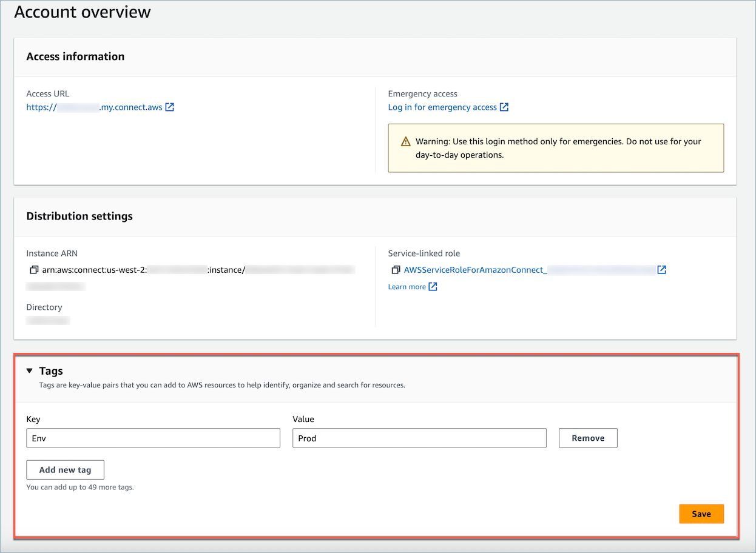This screenshot has width=756, height=553.
Task: Click the Value field containing Prod
Action: (x=419, y=438)
